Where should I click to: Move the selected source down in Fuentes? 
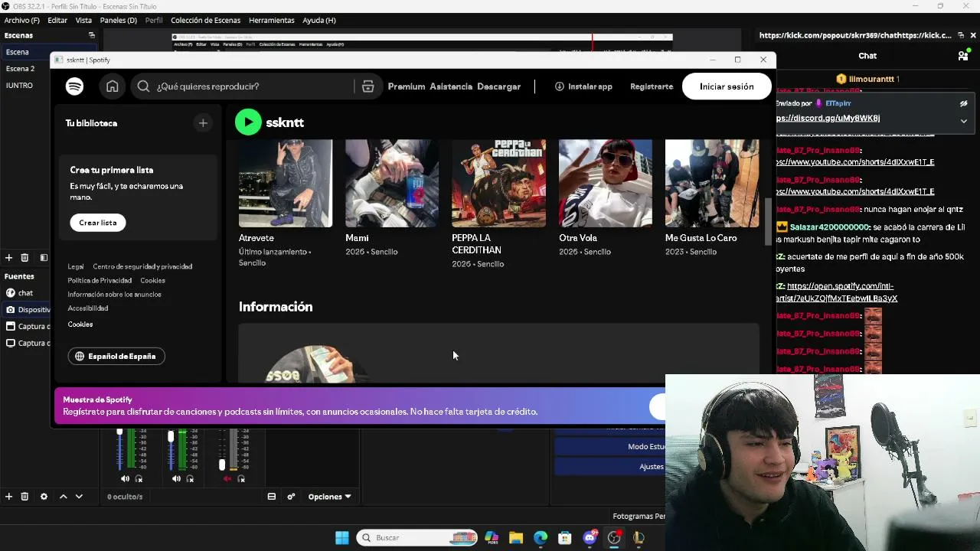[x=79, y=497]
